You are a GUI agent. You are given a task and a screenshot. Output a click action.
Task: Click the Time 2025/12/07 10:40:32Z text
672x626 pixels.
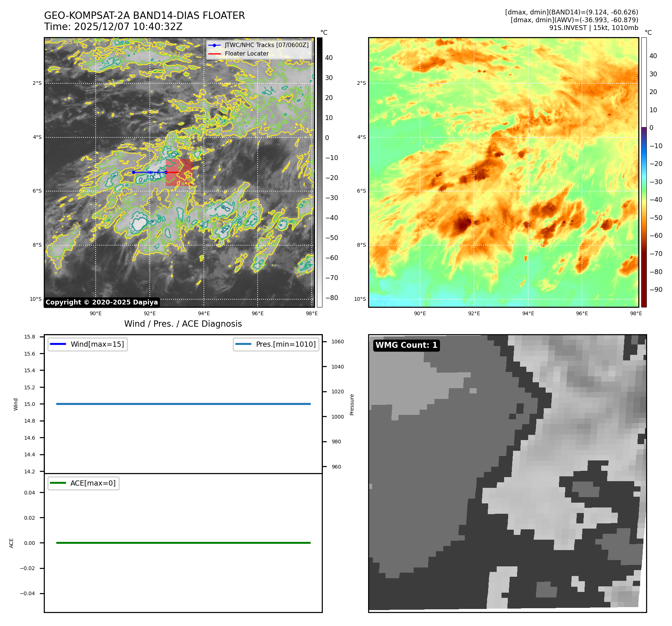(113, 27)
